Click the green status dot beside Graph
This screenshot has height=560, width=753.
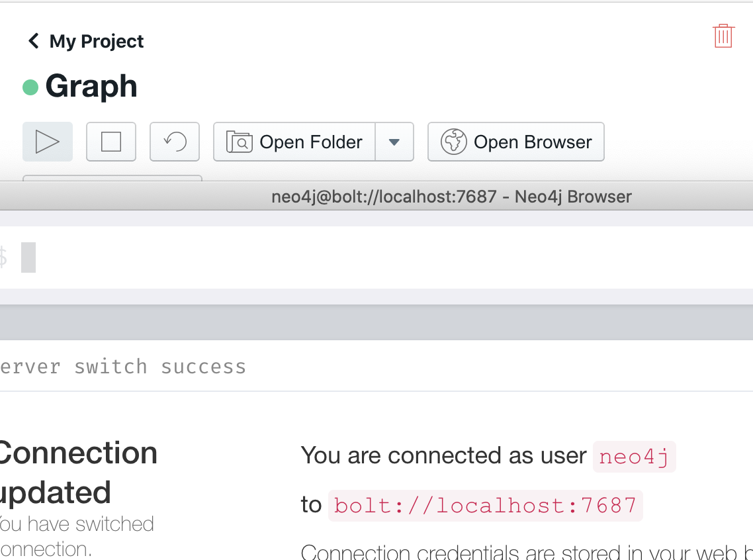click(x=30, y=87)
